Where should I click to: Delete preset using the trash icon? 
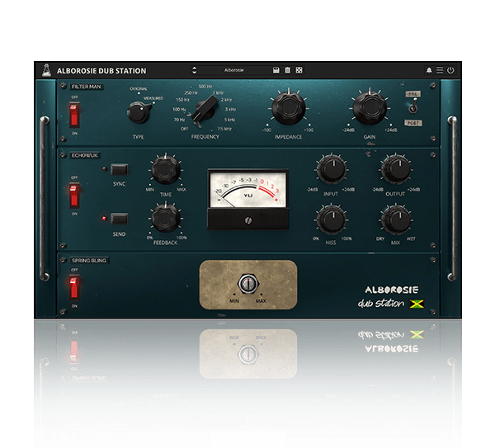coord(287,70)
